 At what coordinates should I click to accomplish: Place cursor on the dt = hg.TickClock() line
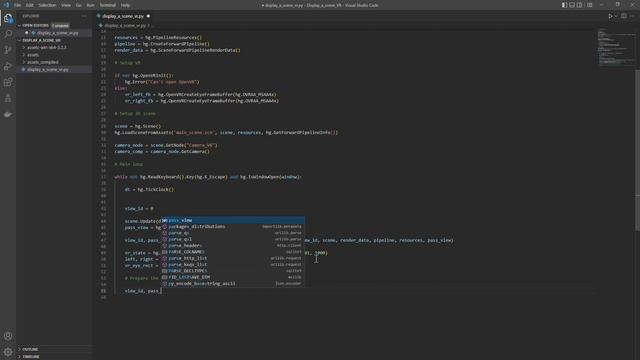click(149, 189)
